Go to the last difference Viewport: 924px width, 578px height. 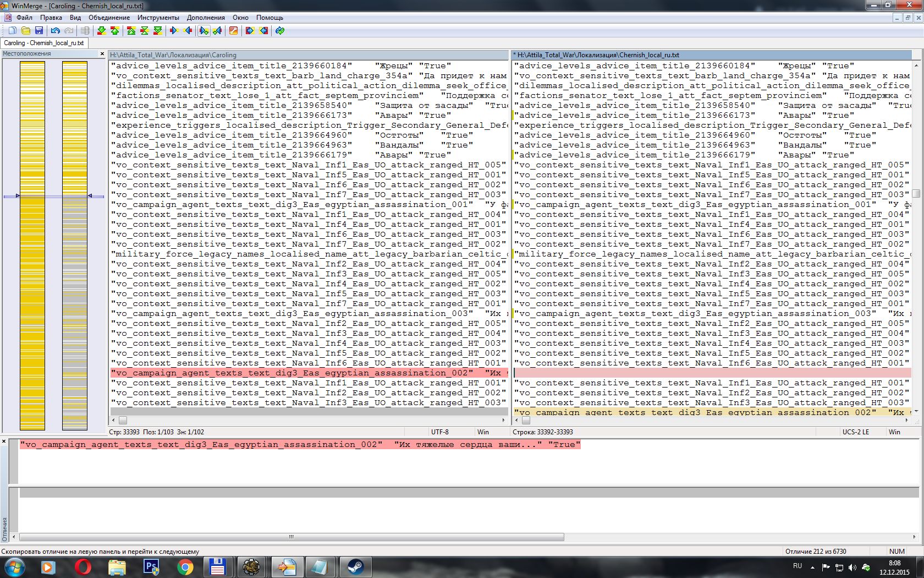click(158, 31)
